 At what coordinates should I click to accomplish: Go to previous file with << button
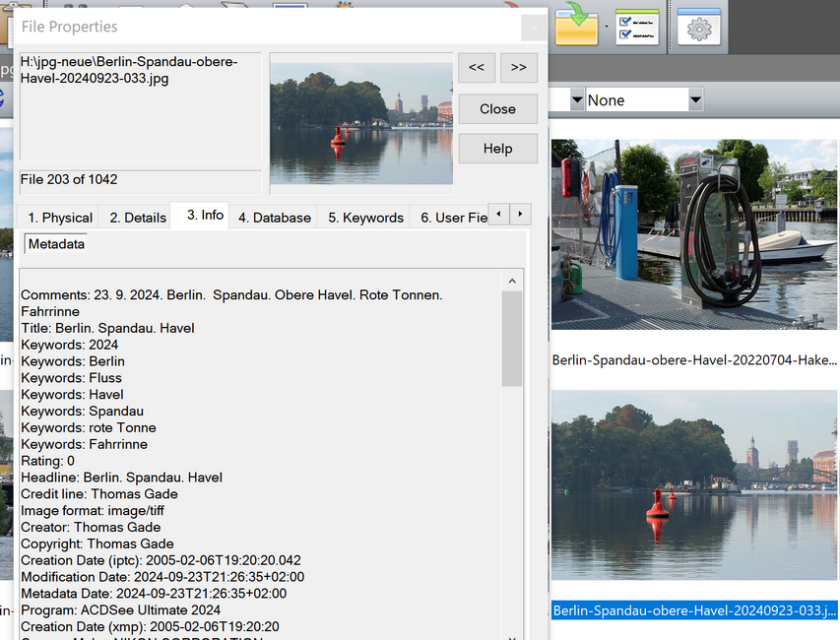477,67
